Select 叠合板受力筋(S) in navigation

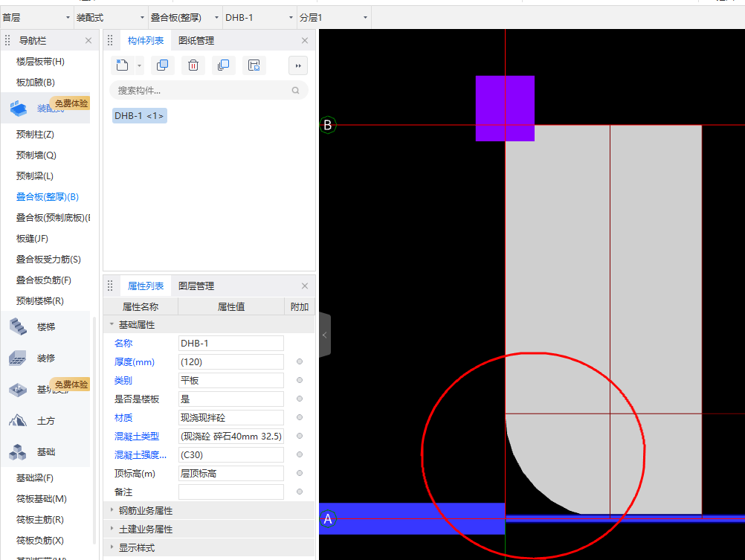[x=48, y=259]
